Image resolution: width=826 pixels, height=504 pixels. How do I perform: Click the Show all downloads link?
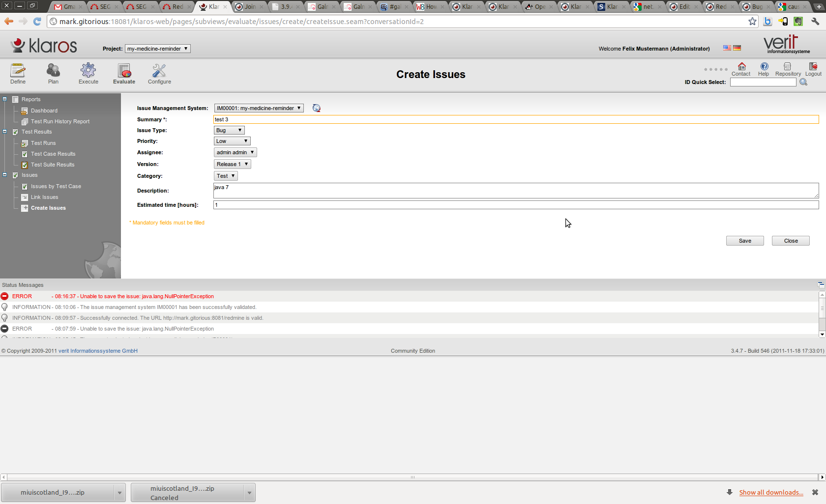[x=771, y=493]
